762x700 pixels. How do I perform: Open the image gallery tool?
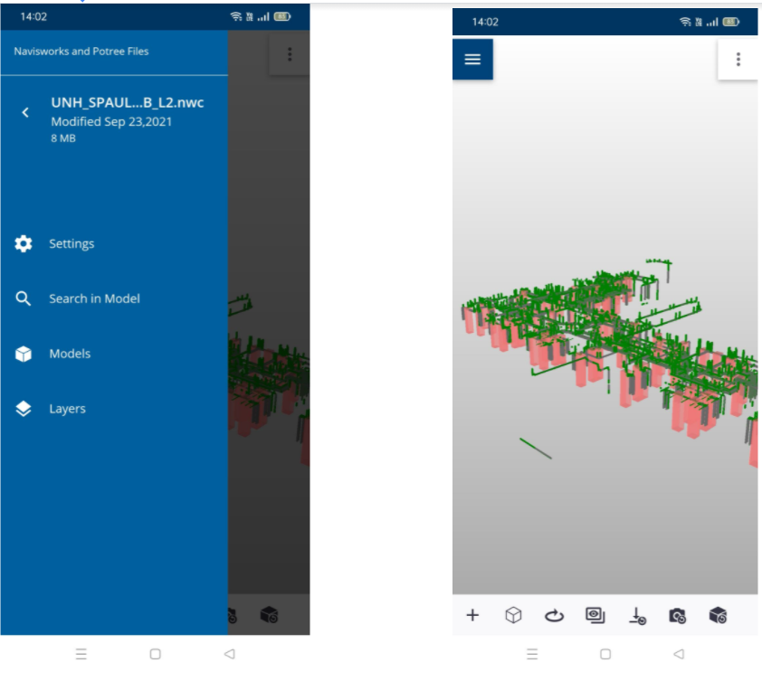pos(595,615)
